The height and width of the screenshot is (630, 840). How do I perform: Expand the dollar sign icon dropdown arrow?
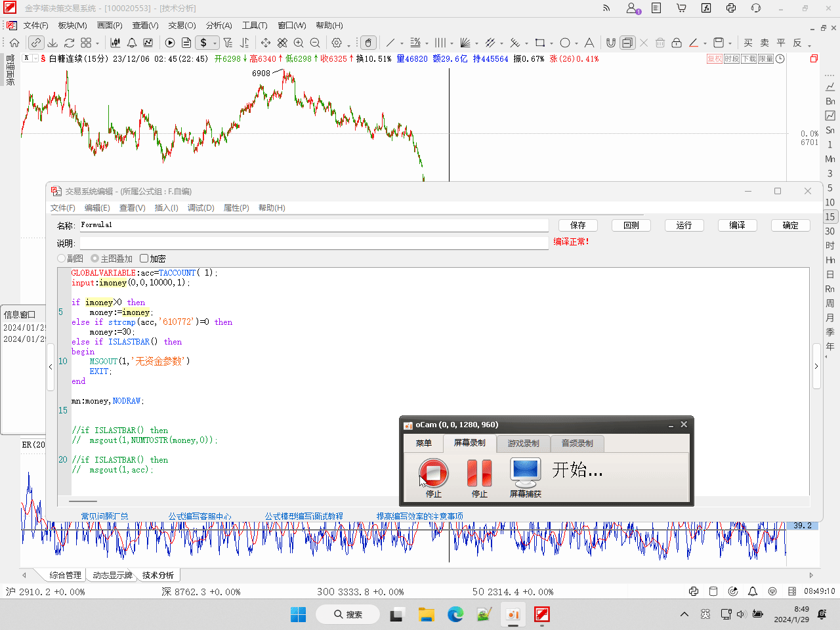215,43
